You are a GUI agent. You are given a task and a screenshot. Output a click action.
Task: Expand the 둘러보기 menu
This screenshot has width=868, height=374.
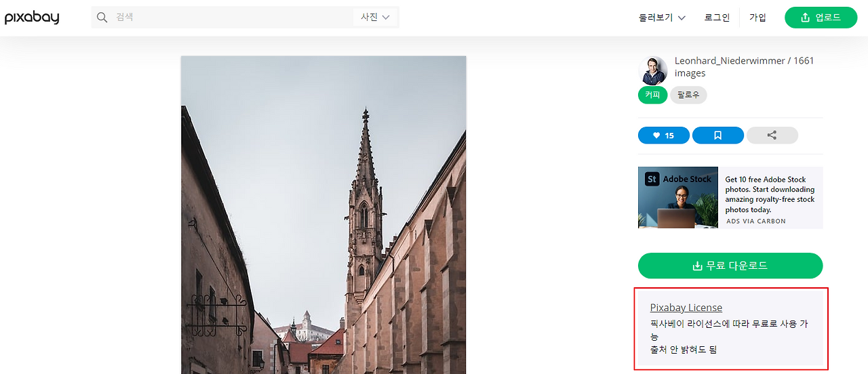[x=662, y=18]
